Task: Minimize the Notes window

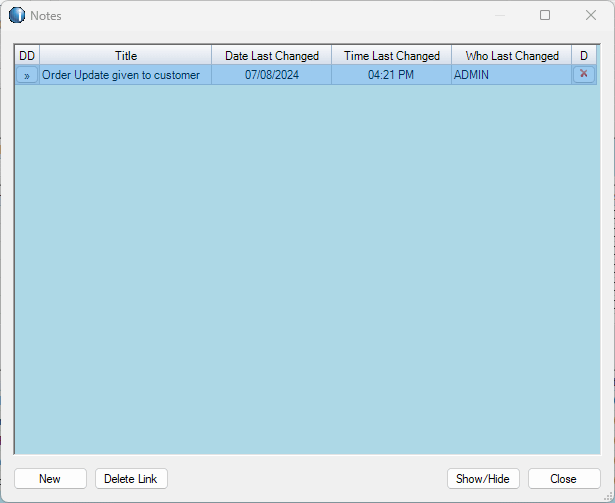Action: [x=499, y=16]
